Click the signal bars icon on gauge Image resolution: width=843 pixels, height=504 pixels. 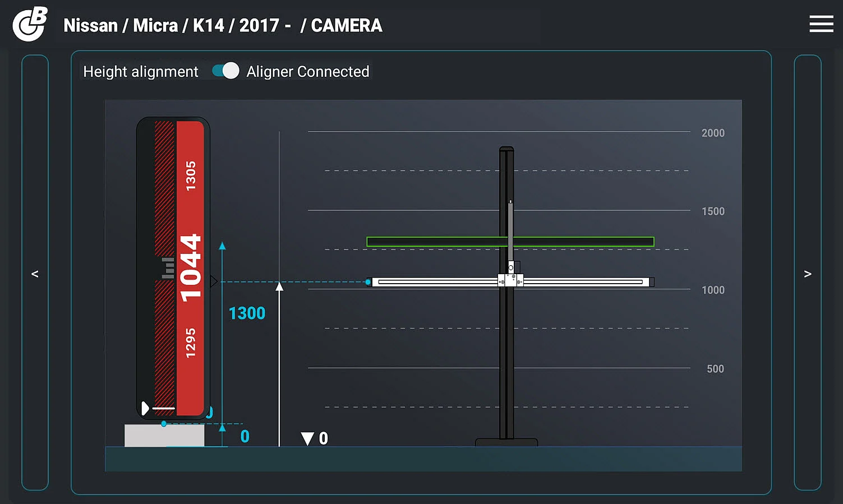[x=168, y=268]
